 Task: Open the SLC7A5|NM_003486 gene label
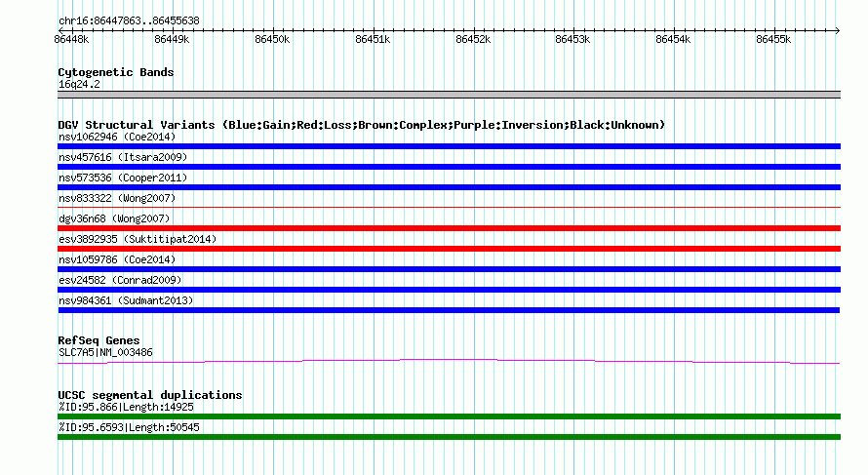point(105,353)
